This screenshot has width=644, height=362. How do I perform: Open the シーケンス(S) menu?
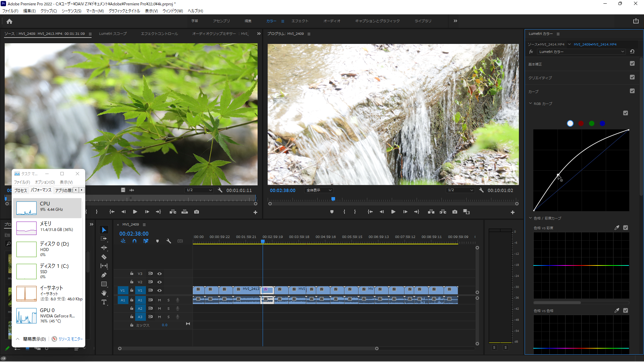click(x=71, y=11)
